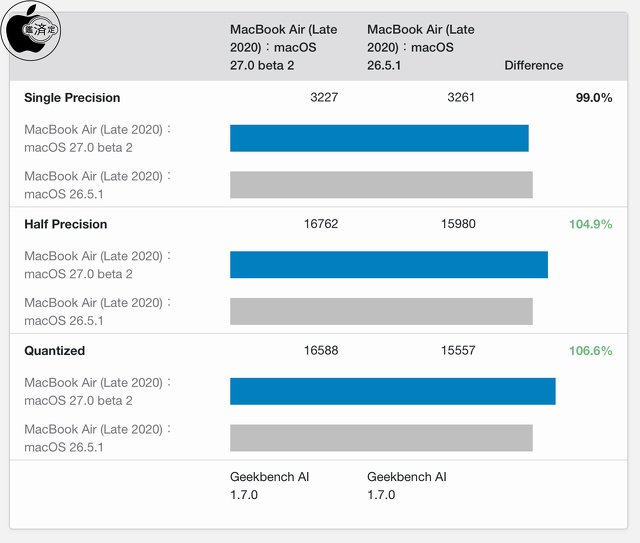Select Single Precision score 3261
Image resolution: width=640 pixels, height=543 pixels.
point(461,97)
